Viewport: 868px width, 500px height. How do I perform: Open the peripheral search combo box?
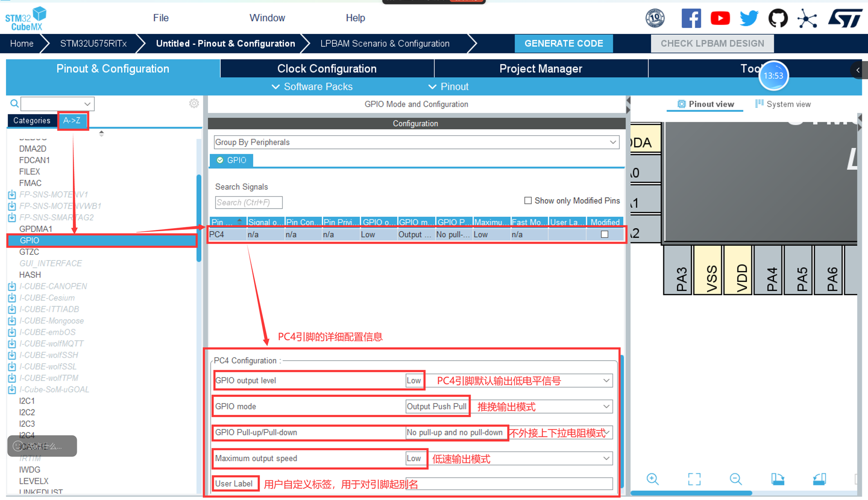point(57,104)
